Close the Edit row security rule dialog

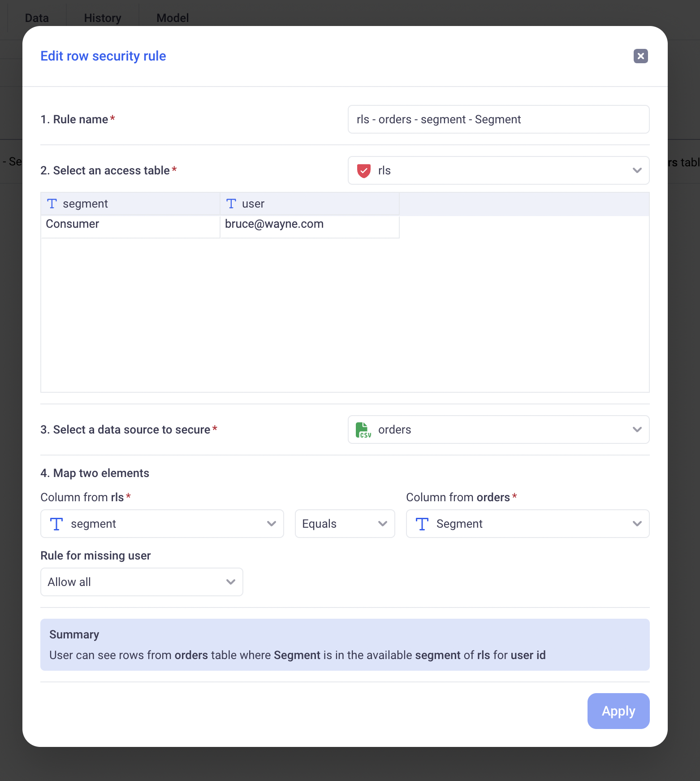coord(640,56)
